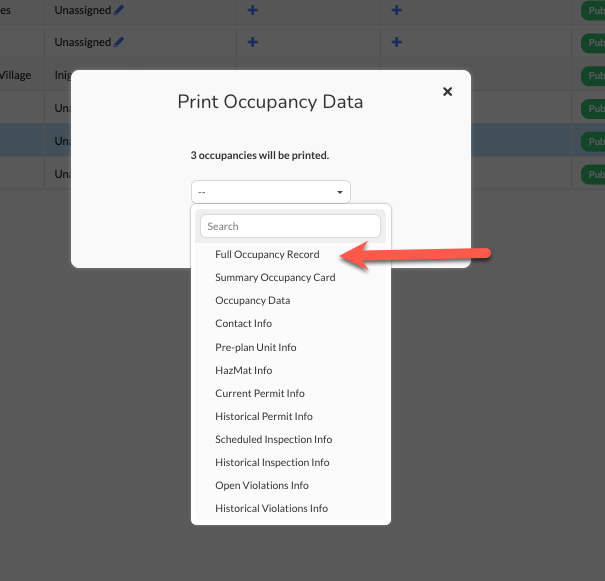The image size is (605, 581).
Task: Choose Pre-plan Unit Info option
Action: tap(256, 348)
